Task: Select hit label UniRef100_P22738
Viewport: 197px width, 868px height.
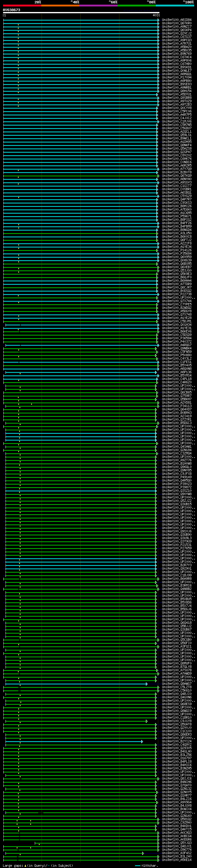Action: point(177,294)
